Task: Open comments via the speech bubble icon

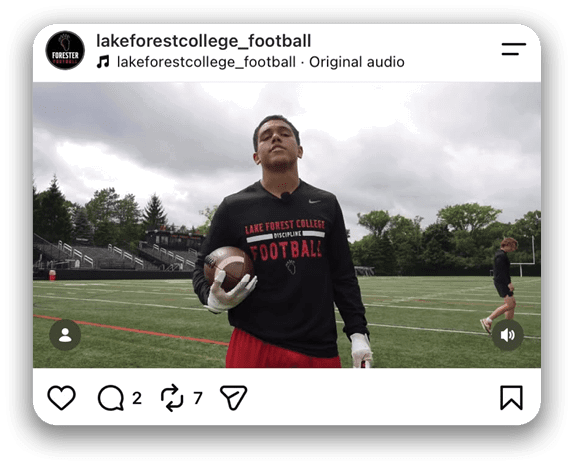Action: click(x=111, y=398)
